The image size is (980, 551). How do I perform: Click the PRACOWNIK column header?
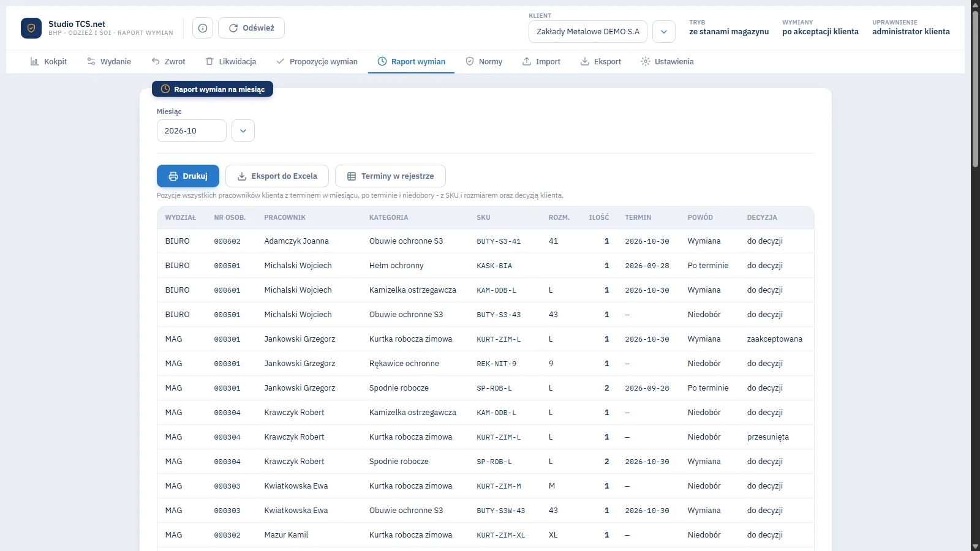click(285, 217)
